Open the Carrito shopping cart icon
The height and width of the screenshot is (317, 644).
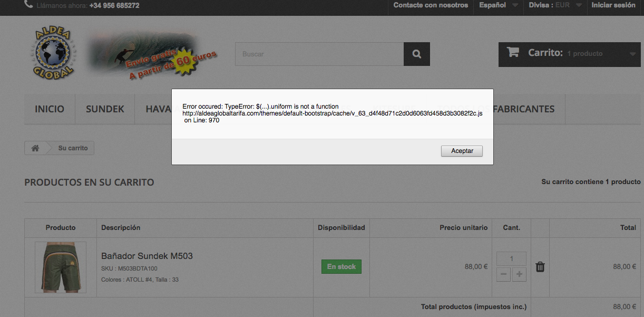513,52
